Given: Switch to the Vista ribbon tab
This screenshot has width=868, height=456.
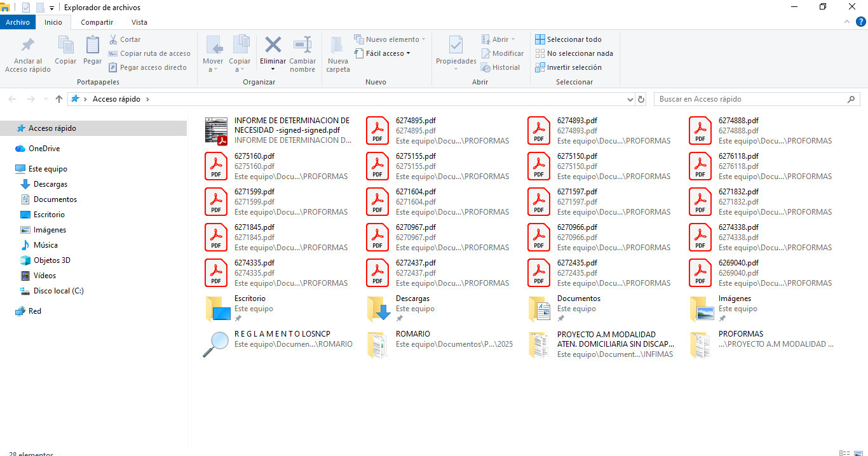Looking at the screenshot, I should 139,22.
